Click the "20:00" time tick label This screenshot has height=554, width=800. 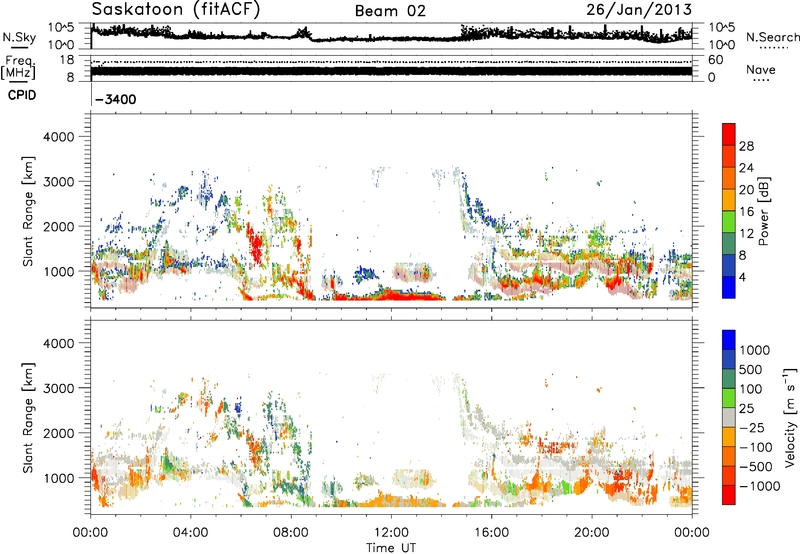tap(591, 533)
